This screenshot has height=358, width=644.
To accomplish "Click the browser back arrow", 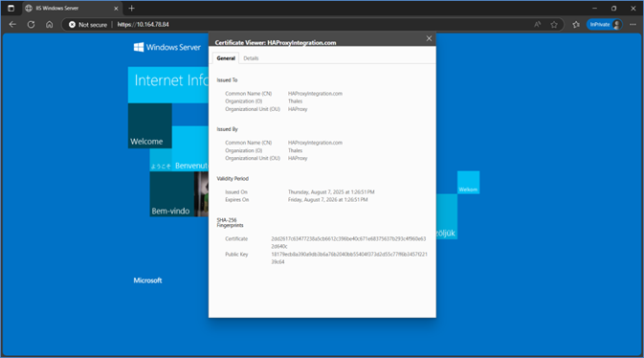I will [12, 25].
